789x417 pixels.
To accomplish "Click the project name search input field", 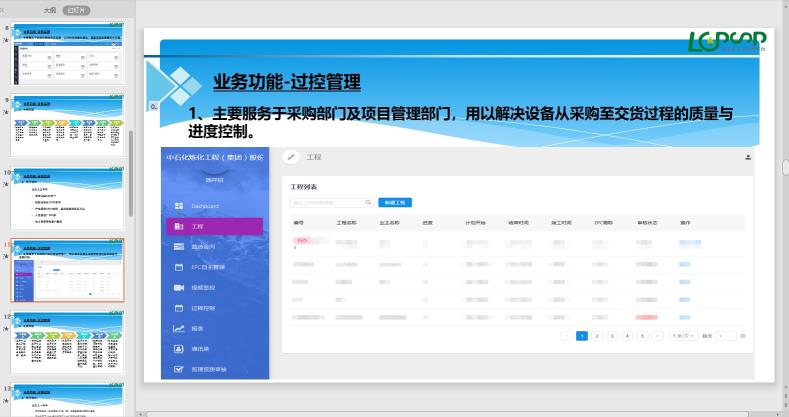I will [x=332, y=203].
